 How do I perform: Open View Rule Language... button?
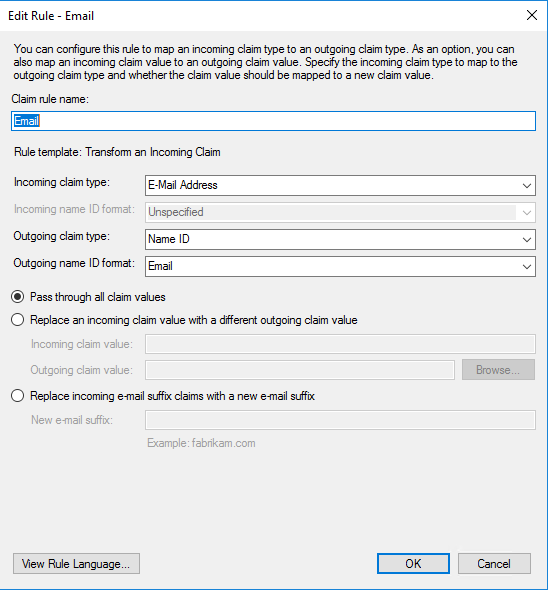[x=76, y=564]
